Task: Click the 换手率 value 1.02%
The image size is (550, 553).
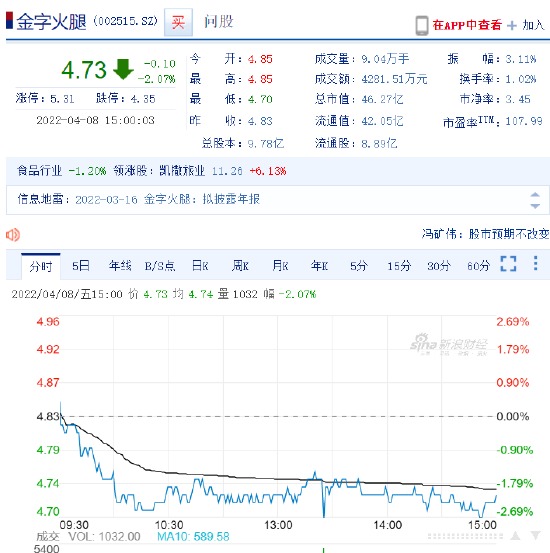Action: coord(521,79)
